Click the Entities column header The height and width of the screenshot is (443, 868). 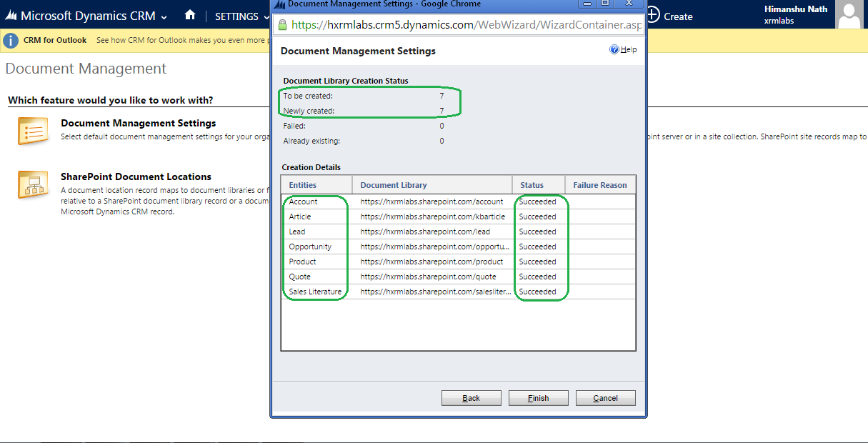point(318,185)
